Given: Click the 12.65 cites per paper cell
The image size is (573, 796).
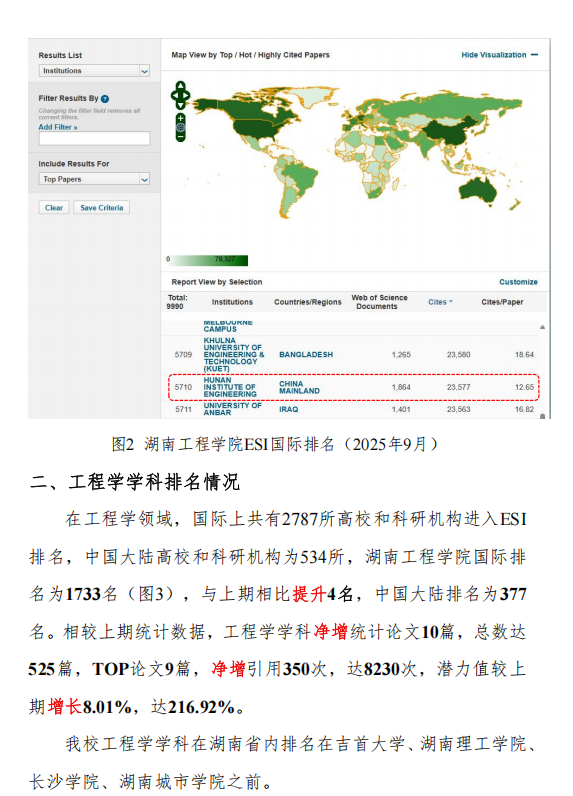Looking at the screenshot, I should [524, 387].
